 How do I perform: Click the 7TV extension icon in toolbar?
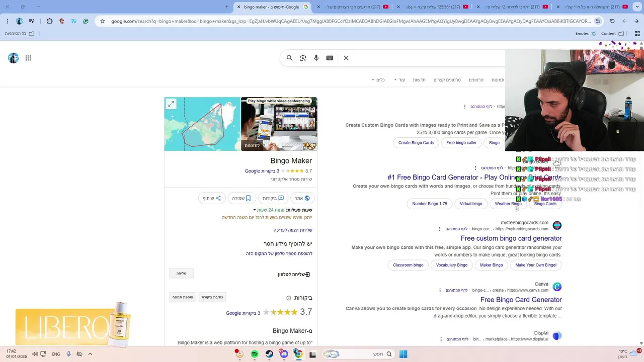[x=74, y=21]
